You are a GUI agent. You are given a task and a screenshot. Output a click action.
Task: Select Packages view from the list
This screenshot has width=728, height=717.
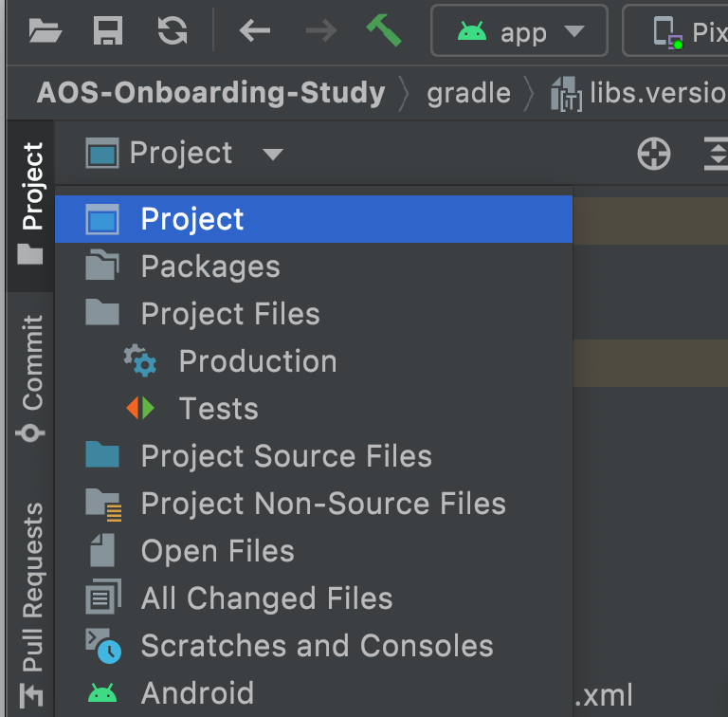coord(210,267)
